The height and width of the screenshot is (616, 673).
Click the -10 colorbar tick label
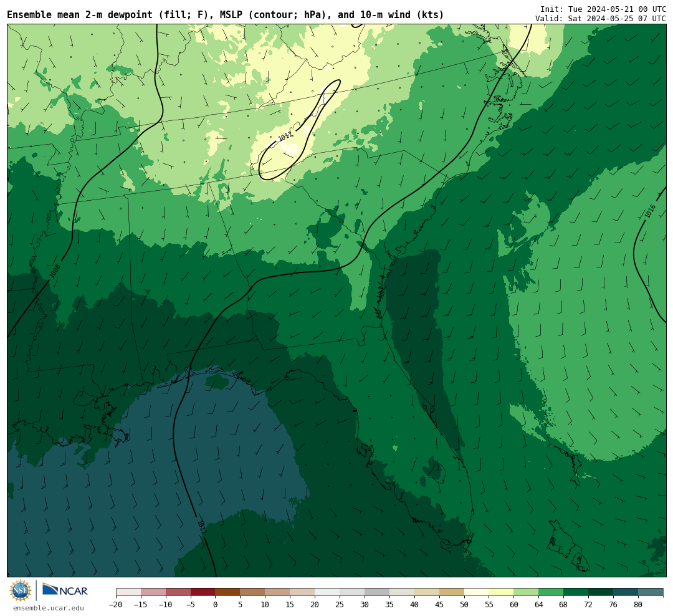pyautogui.click(x=166, y=605)
